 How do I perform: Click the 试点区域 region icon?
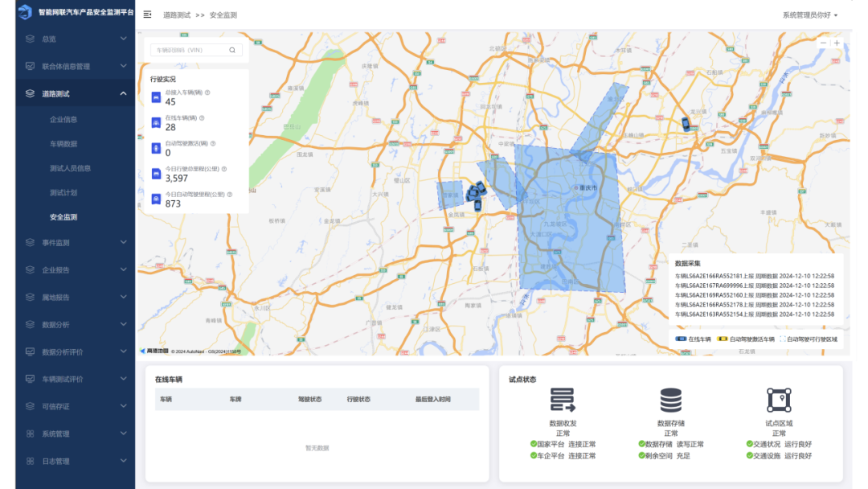click(x=778, y=400)
